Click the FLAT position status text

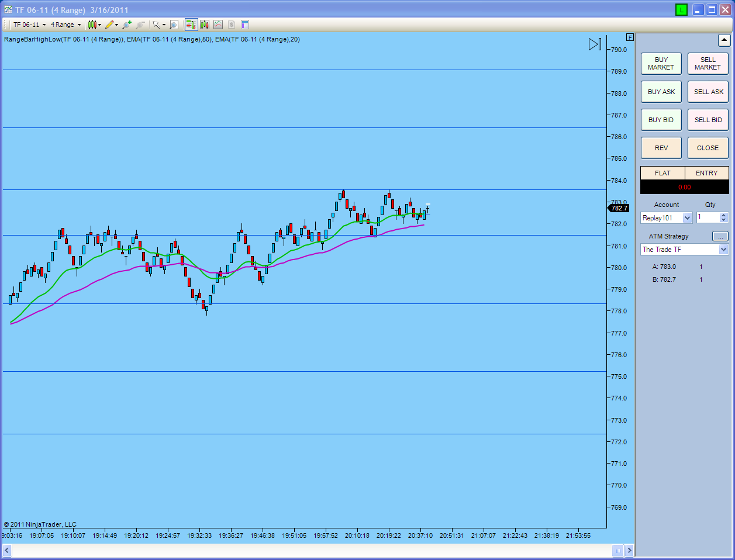pos(662,173)
